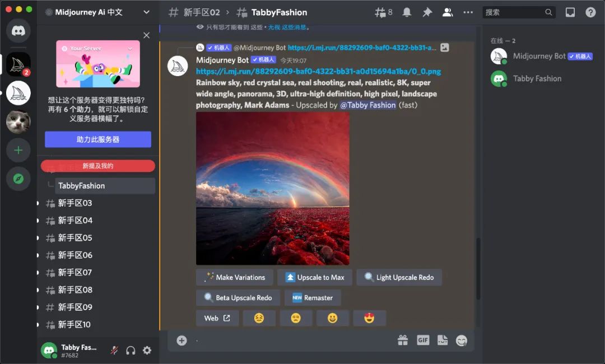The image size is (605, 364).
Task: Open the Midjourney Ai 中文 server menu
Action: coord(98,12)
